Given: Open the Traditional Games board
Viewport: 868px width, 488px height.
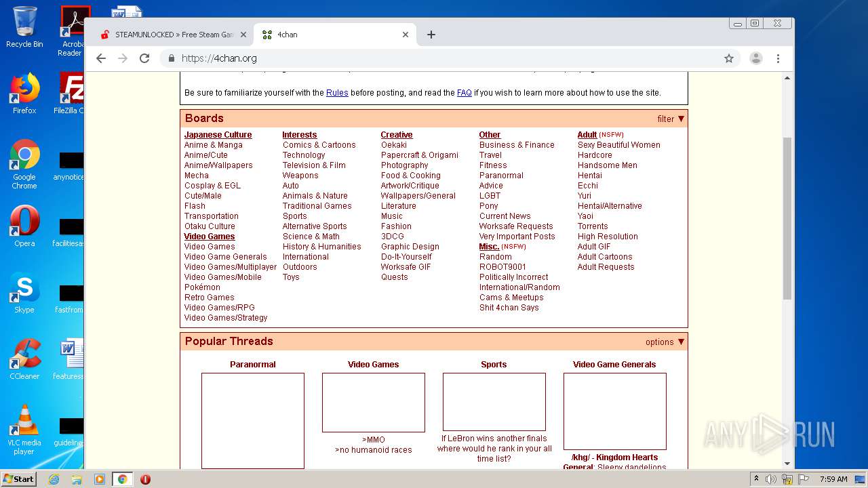Looking at the screenshot, I should [317, 206].
